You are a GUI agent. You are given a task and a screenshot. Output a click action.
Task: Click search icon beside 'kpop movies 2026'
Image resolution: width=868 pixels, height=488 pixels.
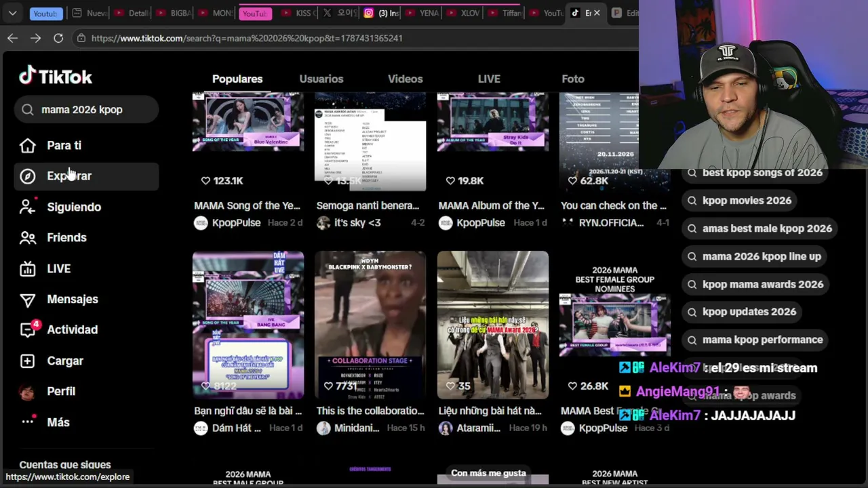tap(692, 201)
